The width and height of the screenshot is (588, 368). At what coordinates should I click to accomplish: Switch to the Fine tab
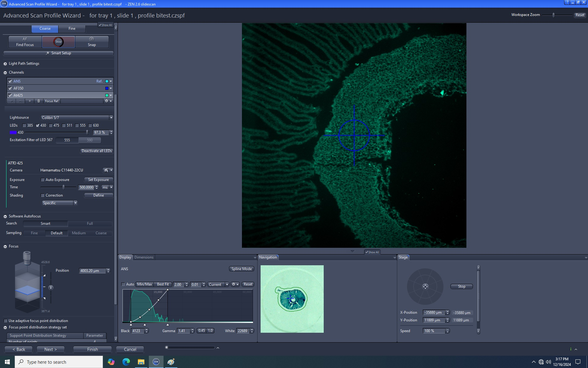(x=72, y=29)
